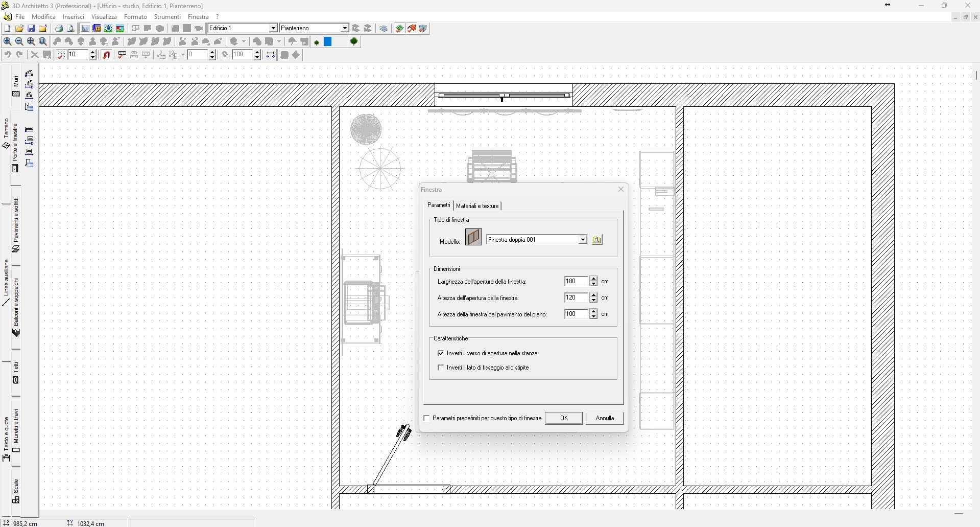Increase grid spacing value 10 stepper
The width and height of the screenshot is (980, 527).
click(92, 53)
